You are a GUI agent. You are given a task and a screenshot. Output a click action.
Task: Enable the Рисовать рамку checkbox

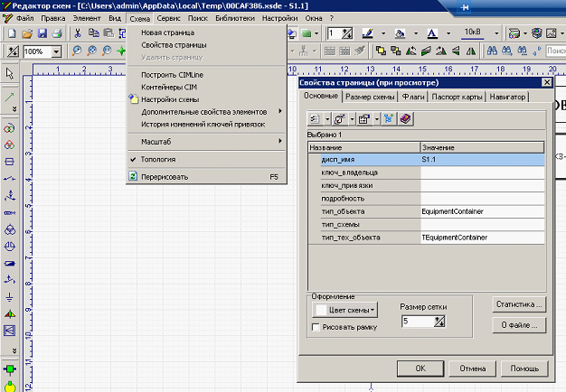click(315, 327)
